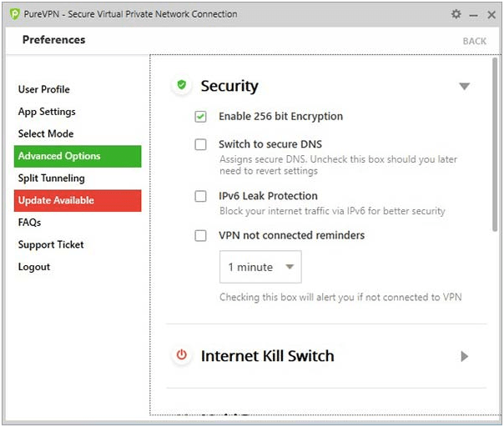Select the Split Tunneling option

[52, 178]
